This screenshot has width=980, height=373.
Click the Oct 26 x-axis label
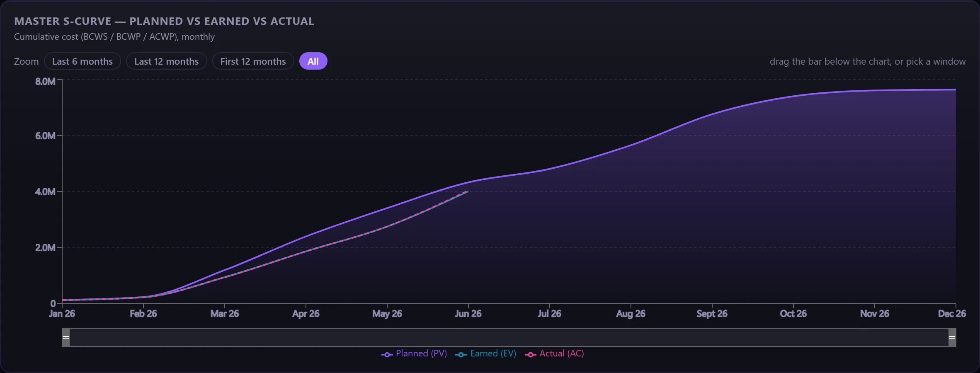tap(793, 314)
